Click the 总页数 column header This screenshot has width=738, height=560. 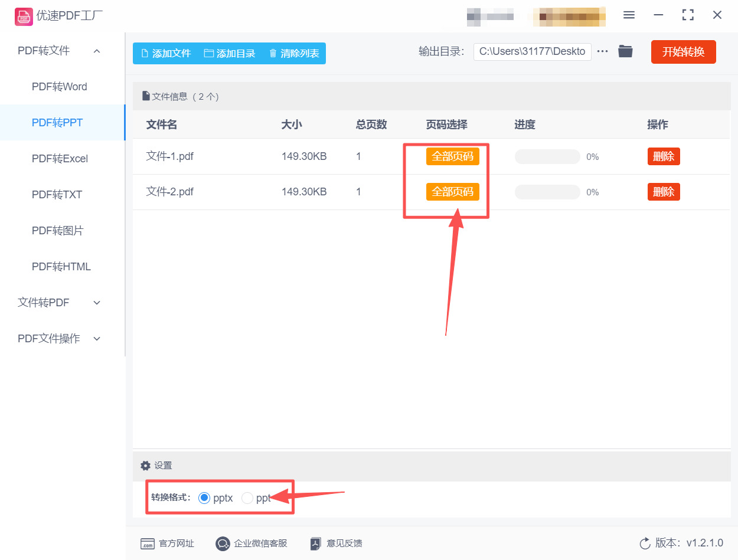[x=371, y=125]
